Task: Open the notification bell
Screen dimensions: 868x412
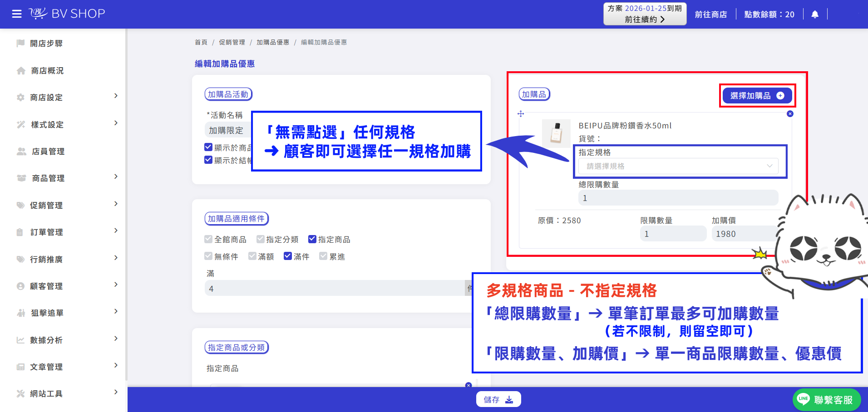Action: [815, 15]
